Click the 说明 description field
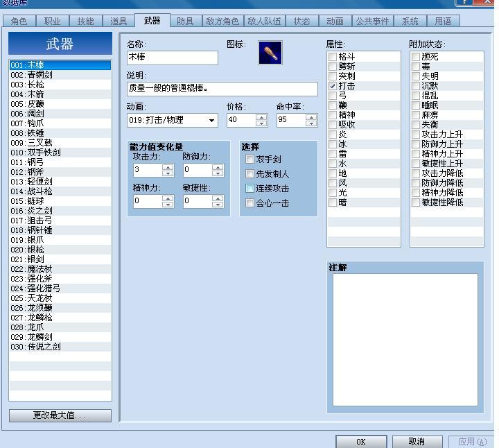This screenshot has width=499, height=448. click(x=222, y=89)
